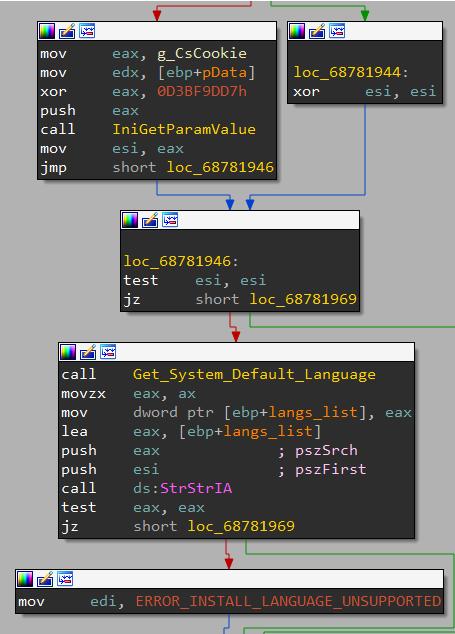The width and height of the screenshot is (455, 634).
Task: Click graph icon on StrStrIA block header
Action: [108, 352]
